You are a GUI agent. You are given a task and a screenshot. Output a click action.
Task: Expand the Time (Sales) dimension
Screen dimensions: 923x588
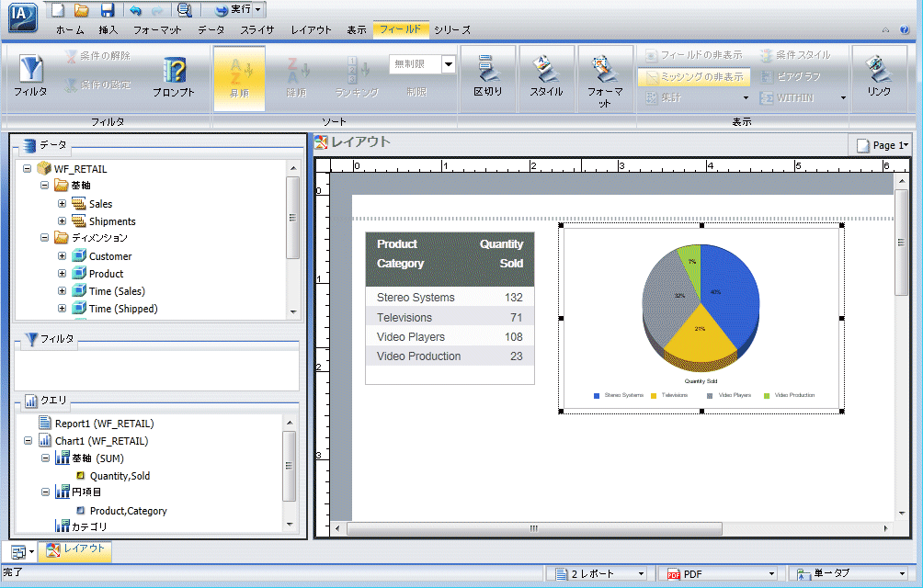62,291
